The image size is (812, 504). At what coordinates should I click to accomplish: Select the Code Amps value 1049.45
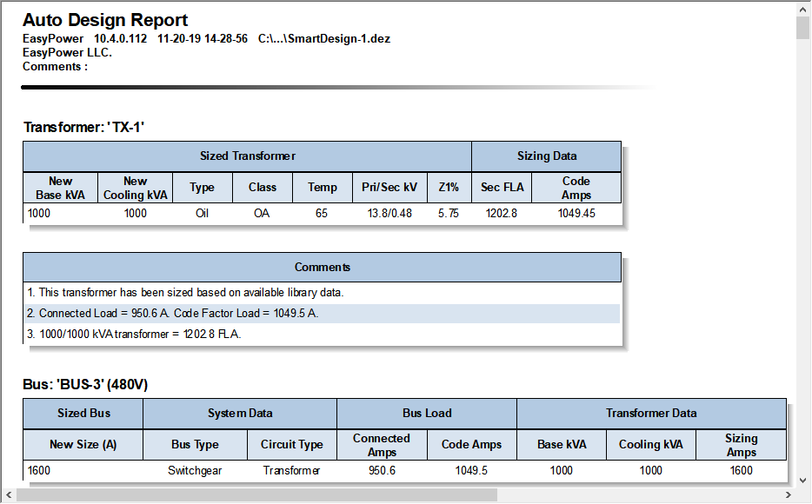coord(576,214)
